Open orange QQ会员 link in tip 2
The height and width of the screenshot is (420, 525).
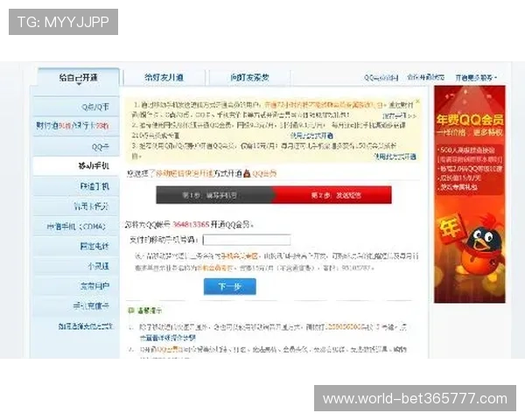170,349
